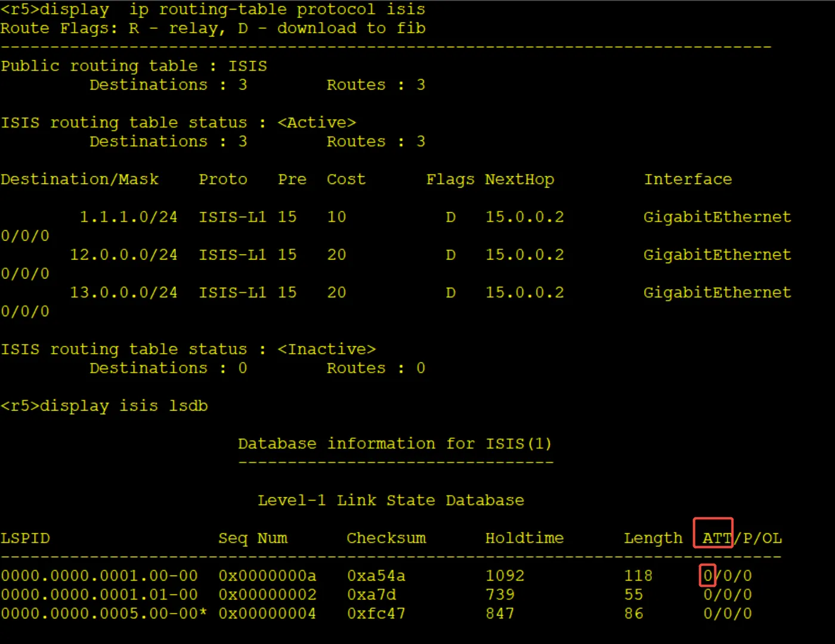Select the "Level-1 Link State Database" heading
Image resolution: width=835 pixels, height=644 pixels.
click(x=391, y=501)
